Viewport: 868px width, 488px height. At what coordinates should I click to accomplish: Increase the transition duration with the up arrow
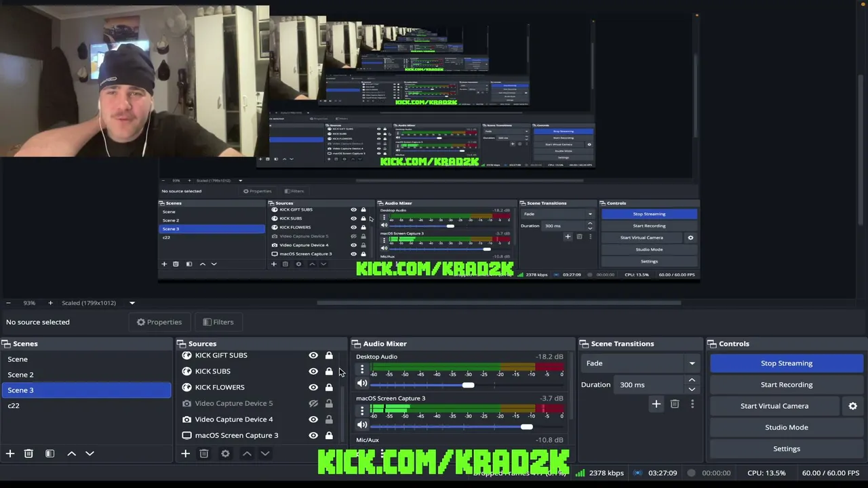[692, 380]
